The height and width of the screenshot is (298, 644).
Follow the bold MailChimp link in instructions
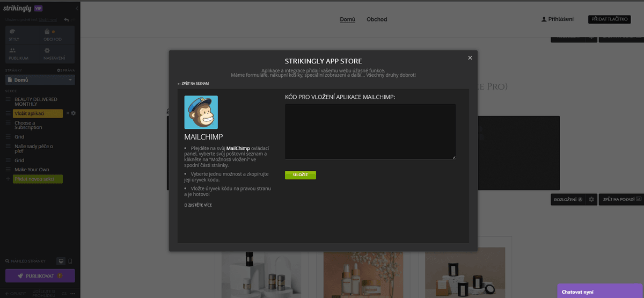(x=239, y=148)
